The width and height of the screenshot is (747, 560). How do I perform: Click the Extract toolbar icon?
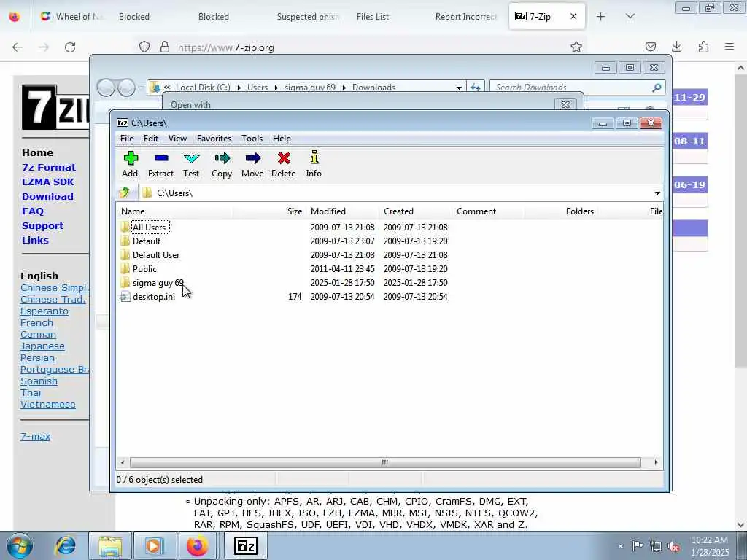(x=161, y=164)
